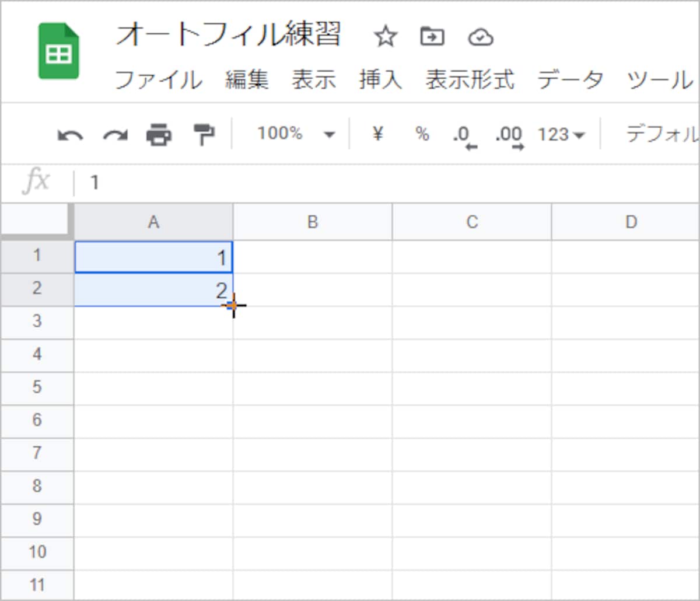
Task: Star the オートフィル練習 document
Action: [385, 37]
